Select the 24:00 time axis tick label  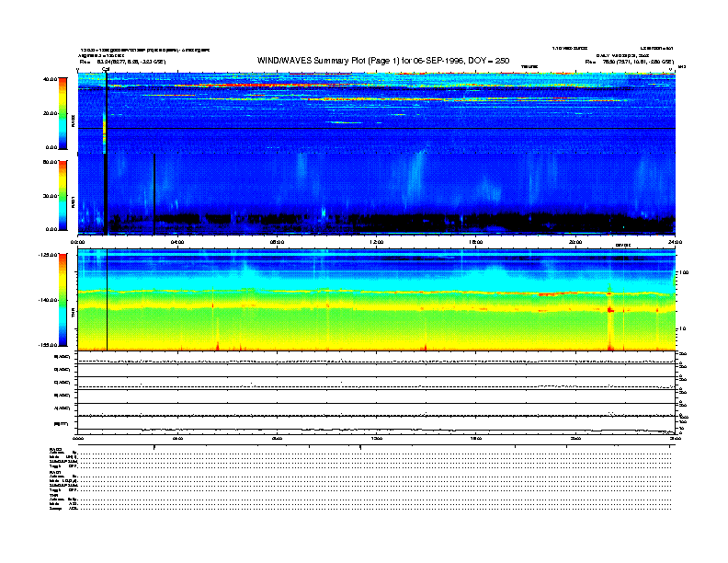[x=674, y=242]
